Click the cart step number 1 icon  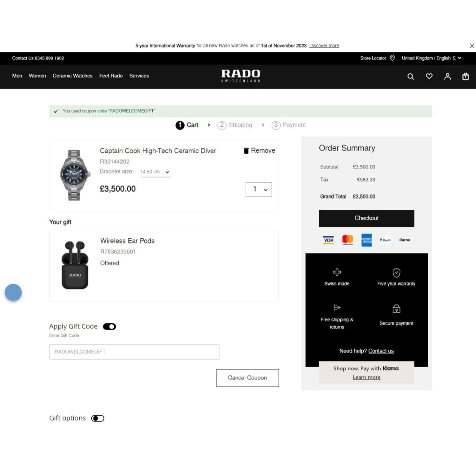[180, 125]
